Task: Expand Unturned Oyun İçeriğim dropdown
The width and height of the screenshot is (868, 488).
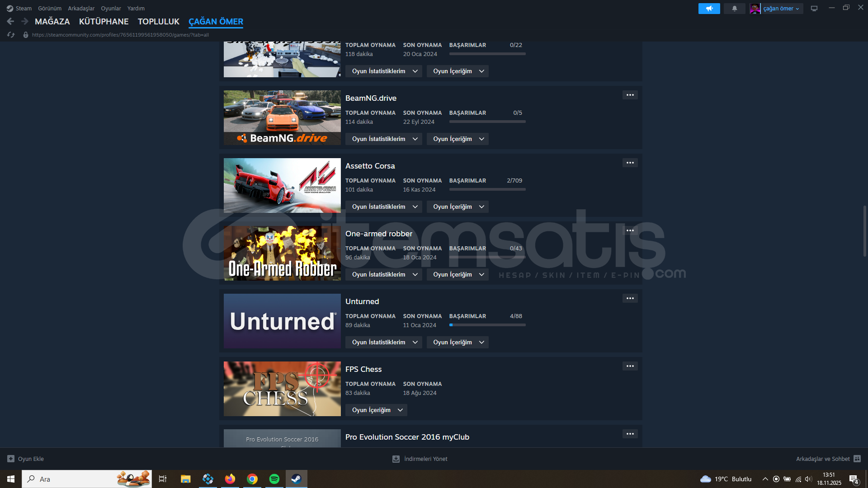Action: (x=458, y=342)
